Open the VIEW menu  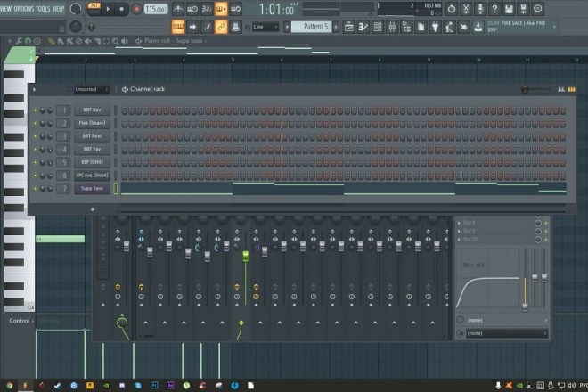point(6,9)
